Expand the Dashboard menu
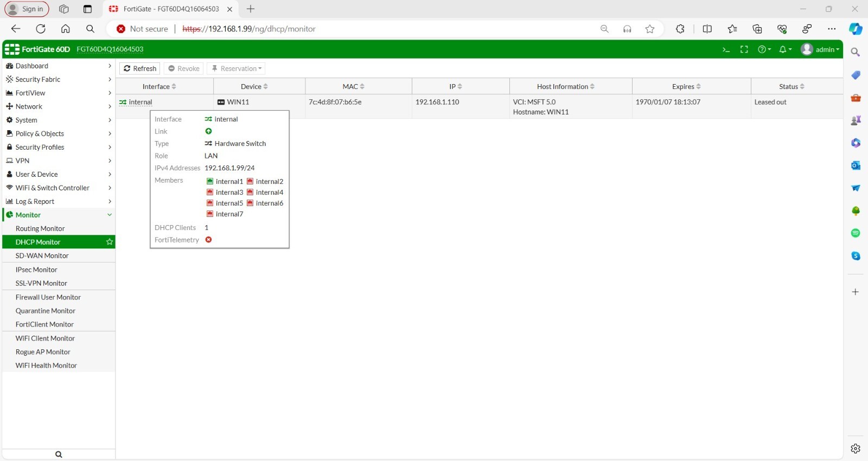The width and height of the screenshot is (868, 461). coord(59,66)
